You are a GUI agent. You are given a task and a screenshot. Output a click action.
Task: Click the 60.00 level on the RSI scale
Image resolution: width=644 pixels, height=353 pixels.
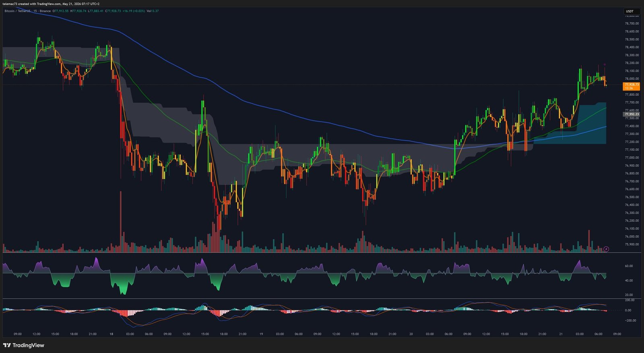629,266
